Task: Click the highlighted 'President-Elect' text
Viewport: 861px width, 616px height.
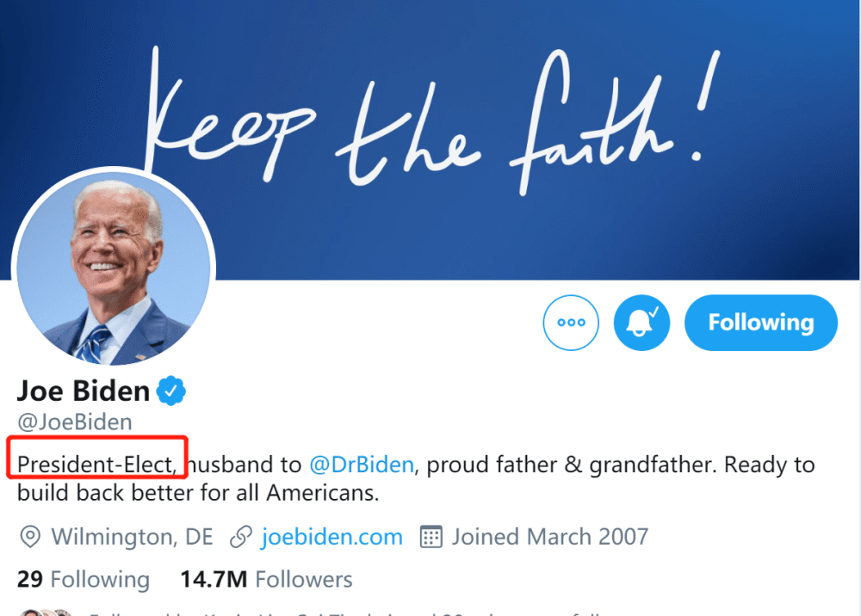Action: (x=97, y=465)
